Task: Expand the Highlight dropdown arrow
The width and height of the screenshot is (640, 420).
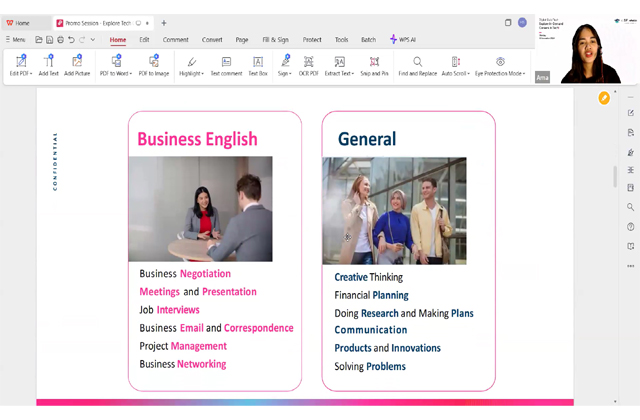Action: (x=203, y=73)
